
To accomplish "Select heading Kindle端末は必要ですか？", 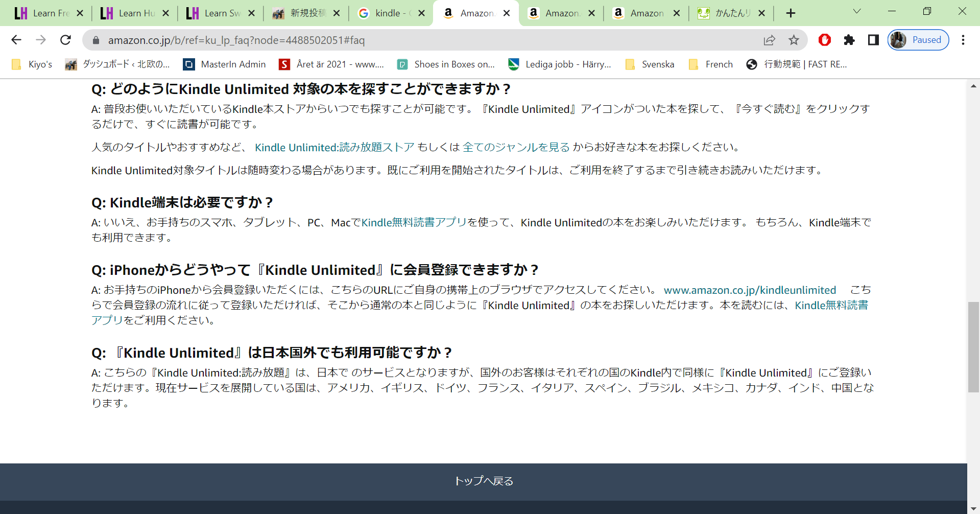I will (182, 202).
